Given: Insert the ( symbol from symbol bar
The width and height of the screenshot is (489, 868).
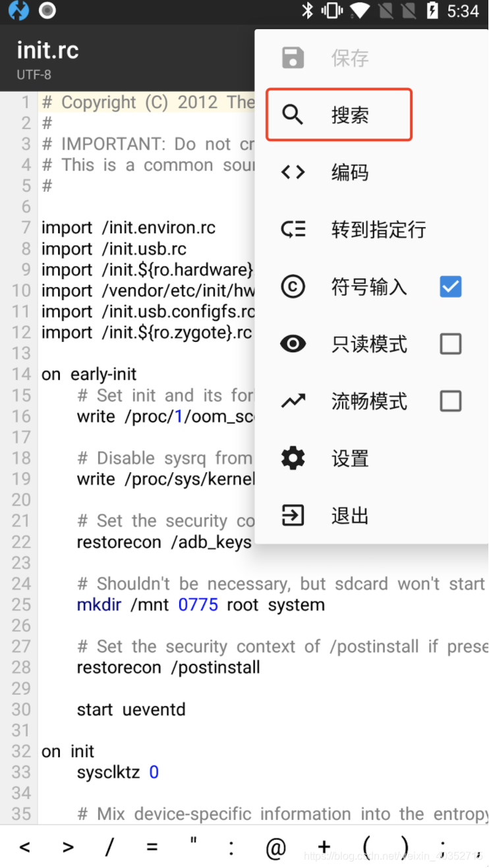Looking at the screenshot, I should [366, 847].
